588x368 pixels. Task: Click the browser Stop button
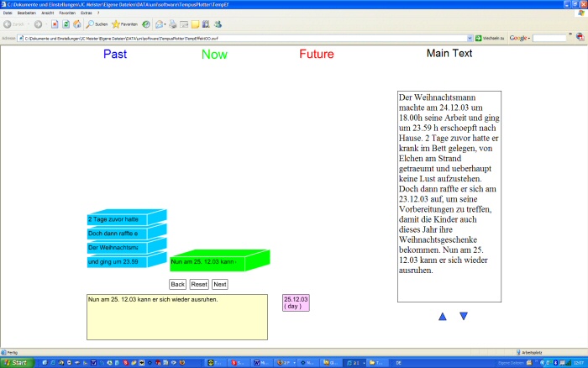(55, 24)
